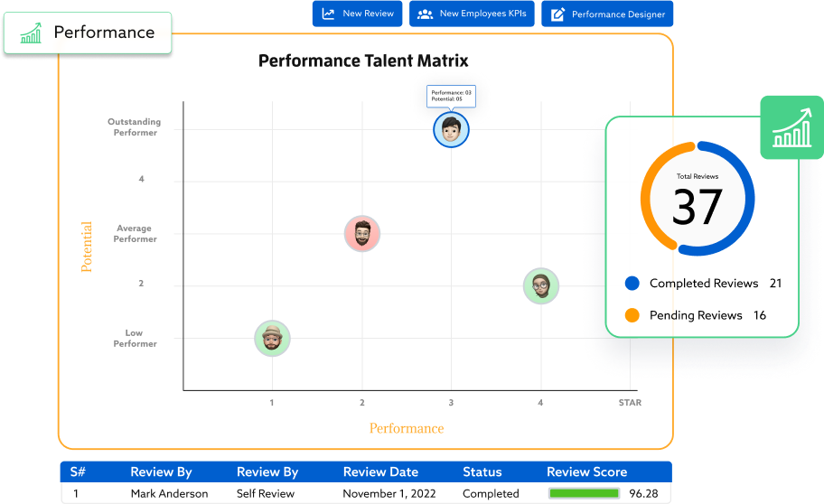Click the blue Completed Reviews legend dot
This screenshot has height=504, width=824.
pos(632,284)
